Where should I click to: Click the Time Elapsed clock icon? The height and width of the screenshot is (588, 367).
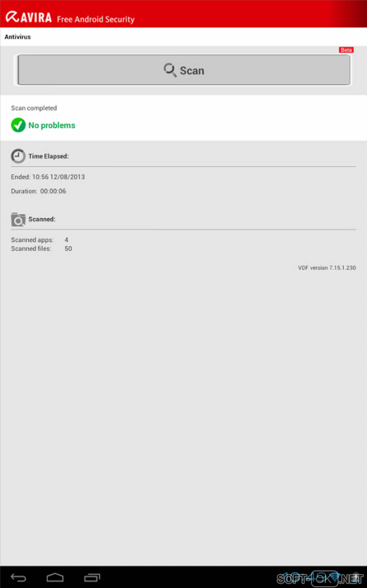pos(18,156)
